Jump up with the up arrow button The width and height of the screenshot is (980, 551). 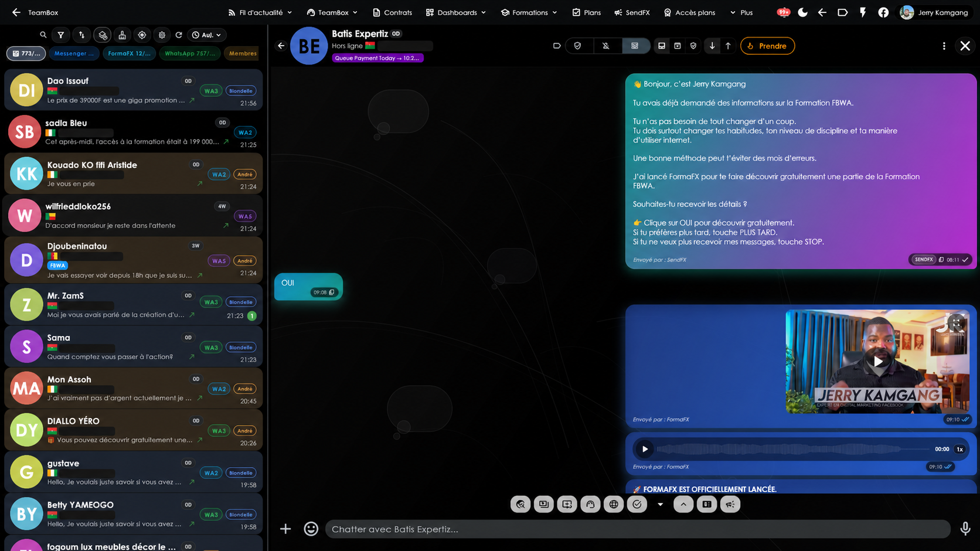click(x=728, y=46)
